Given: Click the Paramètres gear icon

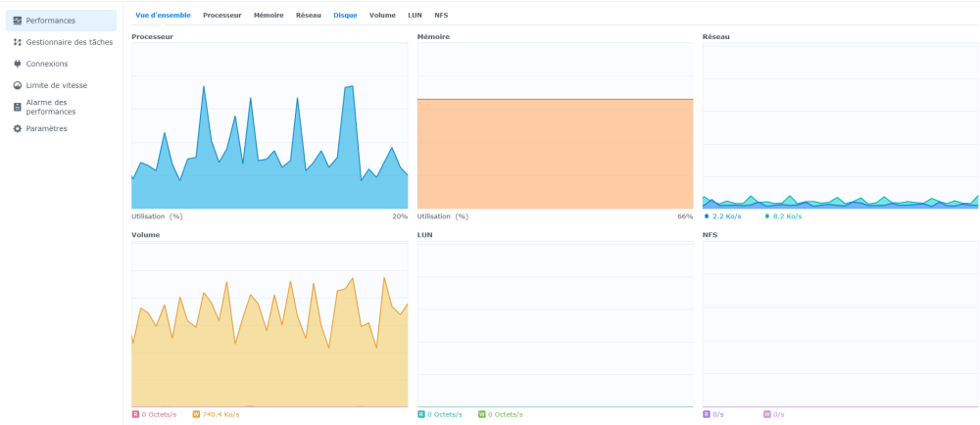Looking at the screenshot, I should pos(18,128).
